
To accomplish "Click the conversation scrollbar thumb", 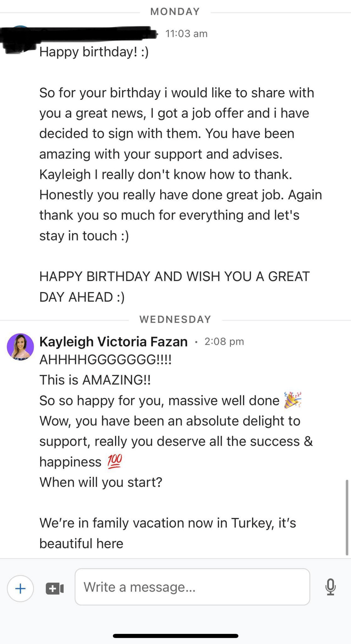I will (347, 517).
